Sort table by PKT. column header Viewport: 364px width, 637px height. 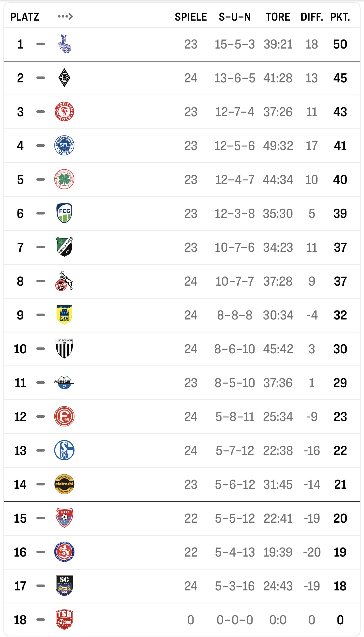click(340, 17)
